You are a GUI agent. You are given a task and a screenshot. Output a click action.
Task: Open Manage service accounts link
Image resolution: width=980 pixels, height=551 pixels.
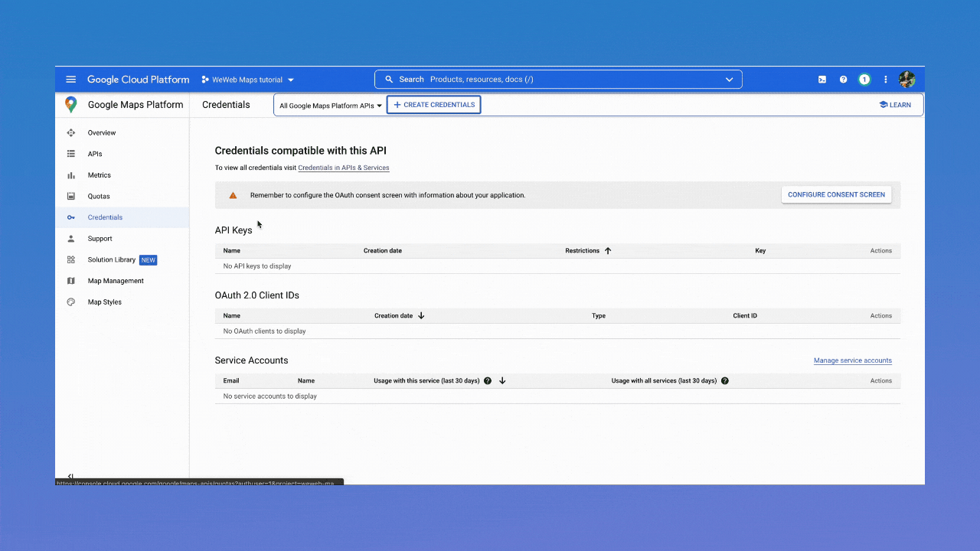pyautogui.click(x=852, y=360)
